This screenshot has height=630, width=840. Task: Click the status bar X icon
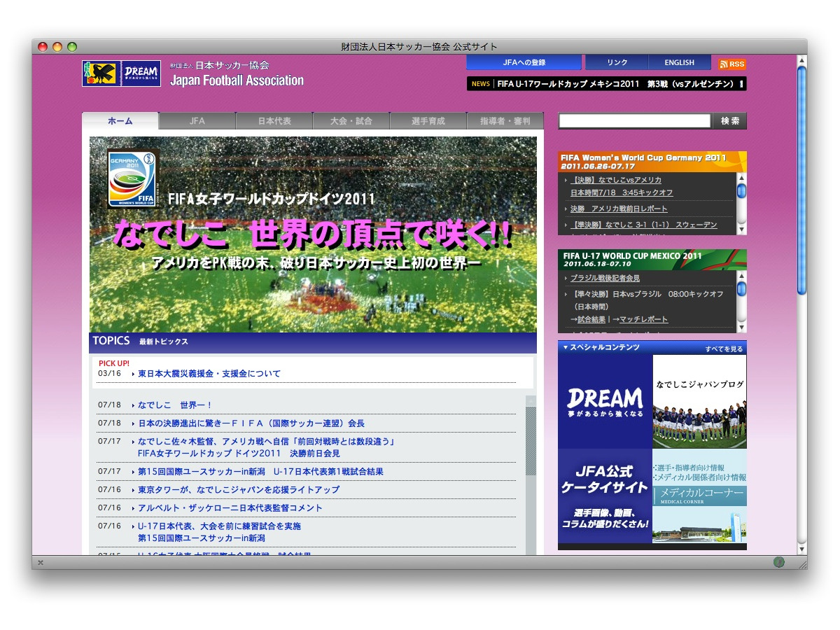pos(41,562)
